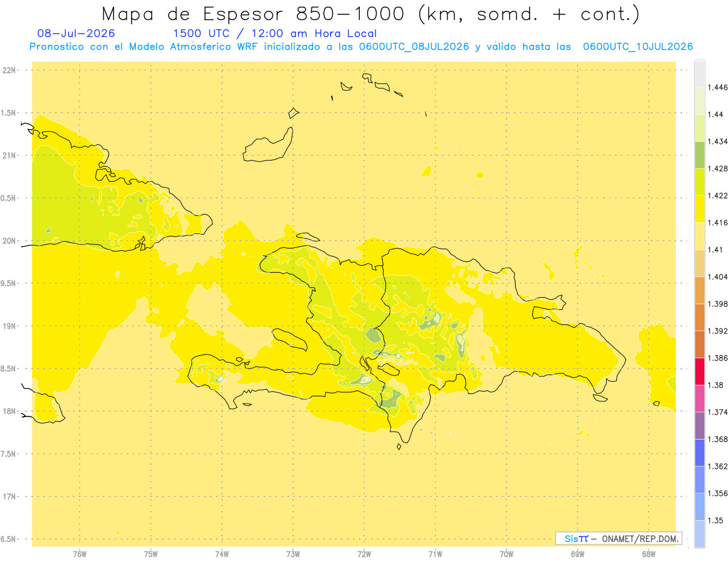
Task: Click the '17N' latitude label
Action: coord(10,497)
